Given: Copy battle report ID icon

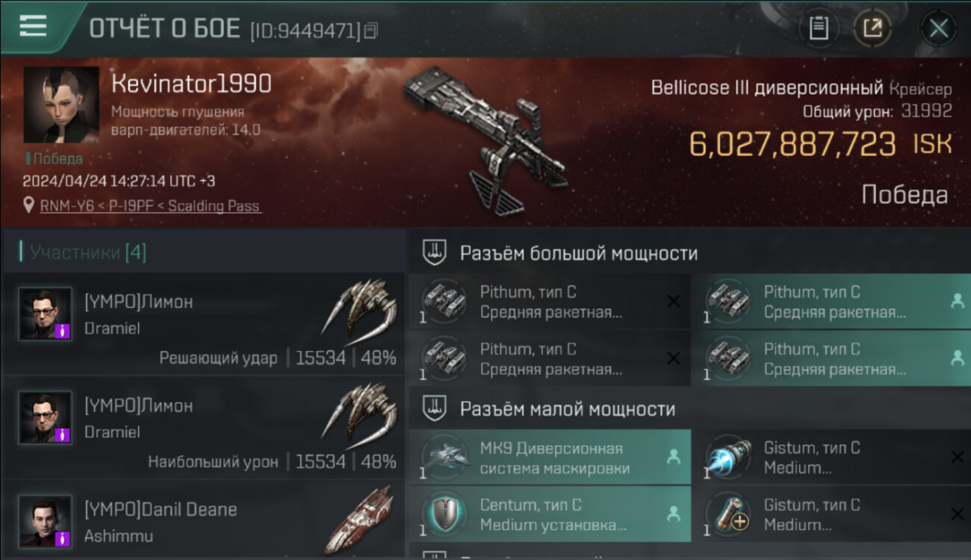Looking at the screenshot, I should point(371,30).
